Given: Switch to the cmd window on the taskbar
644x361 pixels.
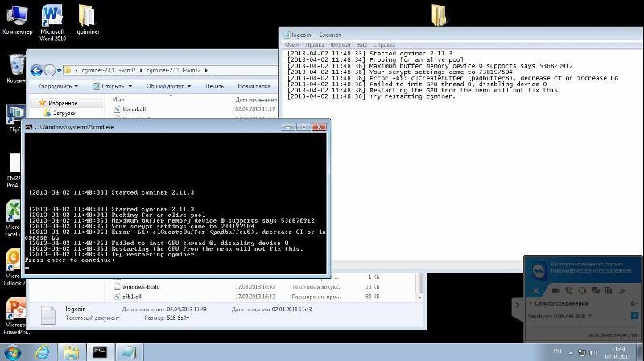Looking at the screenshot, I should 100,352.
